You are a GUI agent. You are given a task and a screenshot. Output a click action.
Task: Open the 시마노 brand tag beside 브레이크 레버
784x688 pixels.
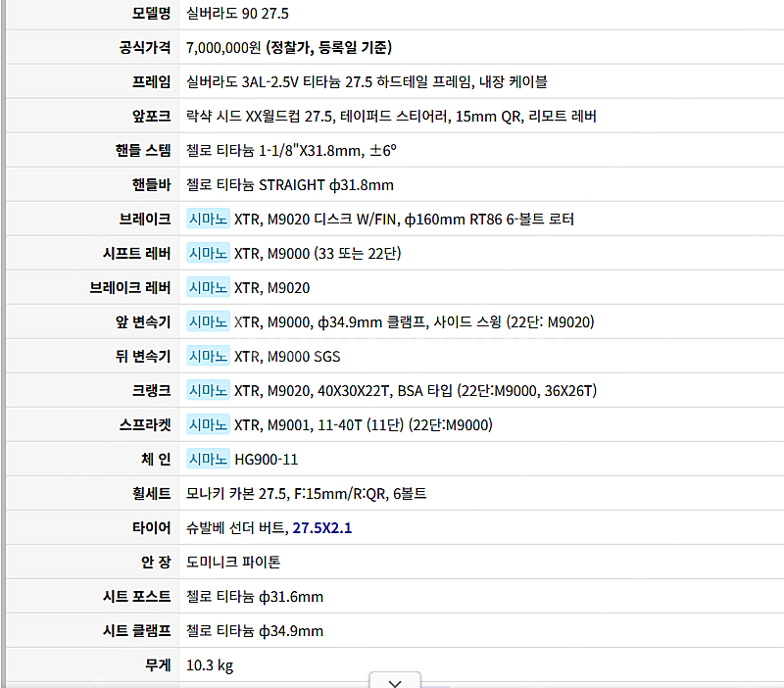click(208, 287)
